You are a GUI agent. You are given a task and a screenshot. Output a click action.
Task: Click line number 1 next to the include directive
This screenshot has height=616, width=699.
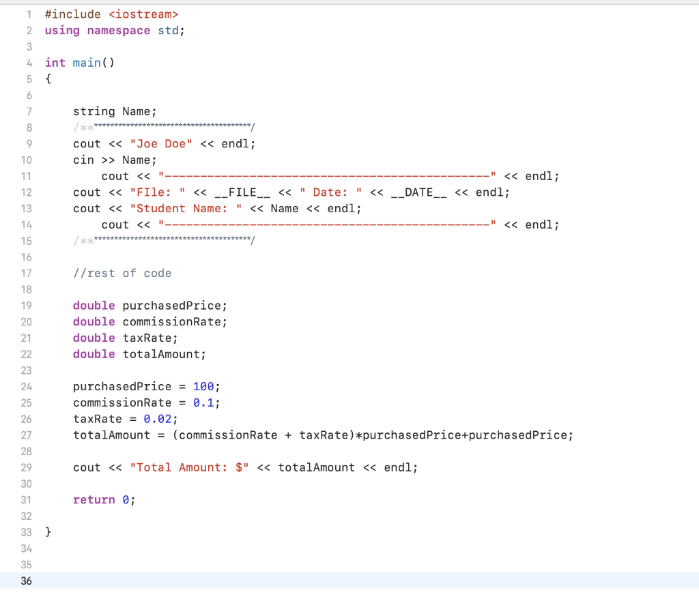pyautogui.click(x=29, y=14)
